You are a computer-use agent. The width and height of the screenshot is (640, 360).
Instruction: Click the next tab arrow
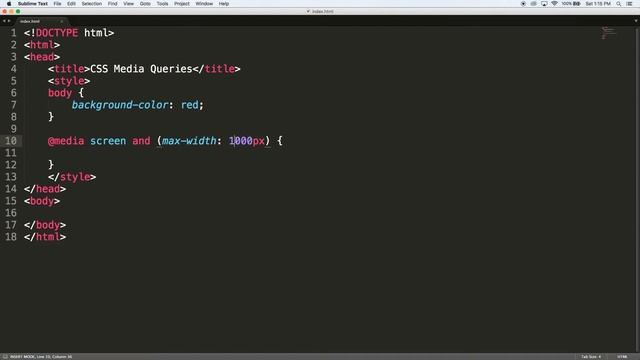(9, 21)
